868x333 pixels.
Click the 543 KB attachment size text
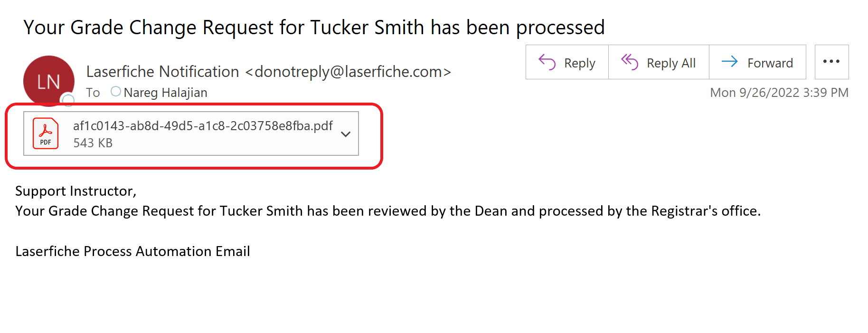(93, 143)
